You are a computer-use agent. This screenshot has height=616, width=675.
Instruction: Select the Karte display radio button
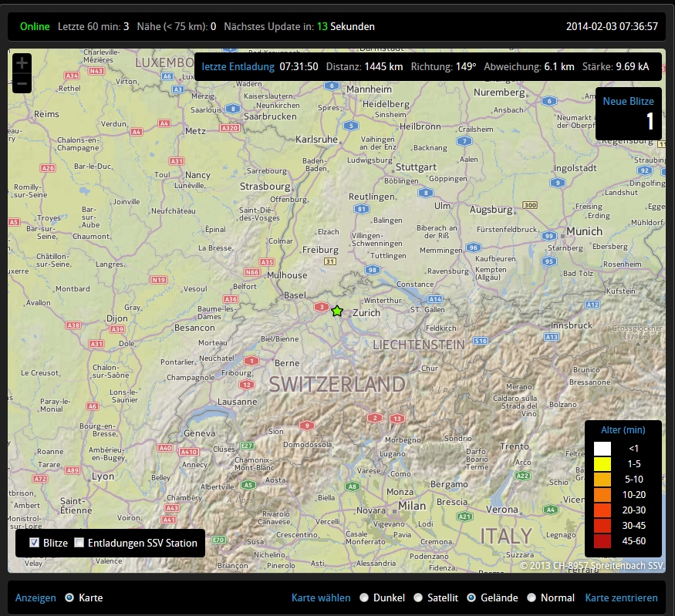(x=69, y=597)
